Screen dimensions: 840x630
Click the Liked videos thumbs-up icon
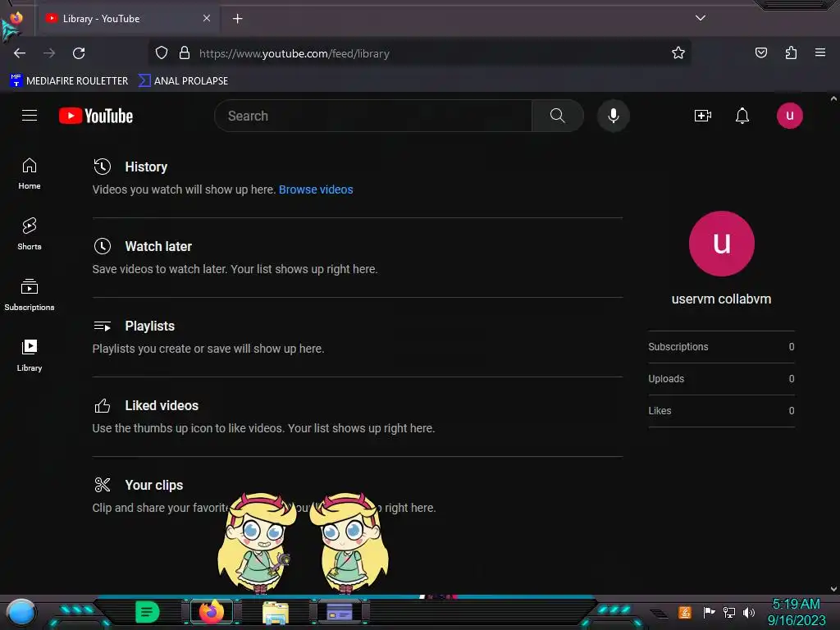coord(103,405)
